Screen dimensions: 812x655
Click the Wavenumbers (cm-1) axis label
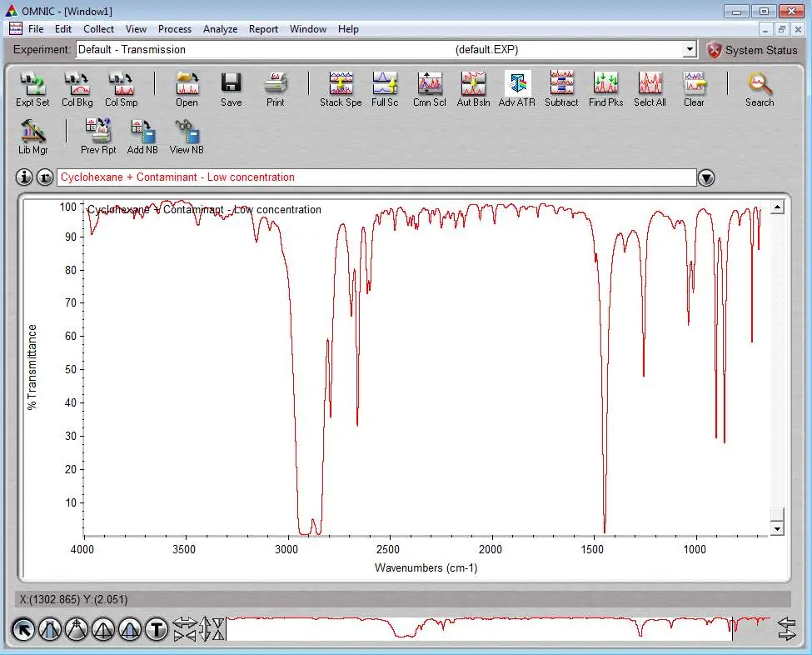(x=426, y=568)
